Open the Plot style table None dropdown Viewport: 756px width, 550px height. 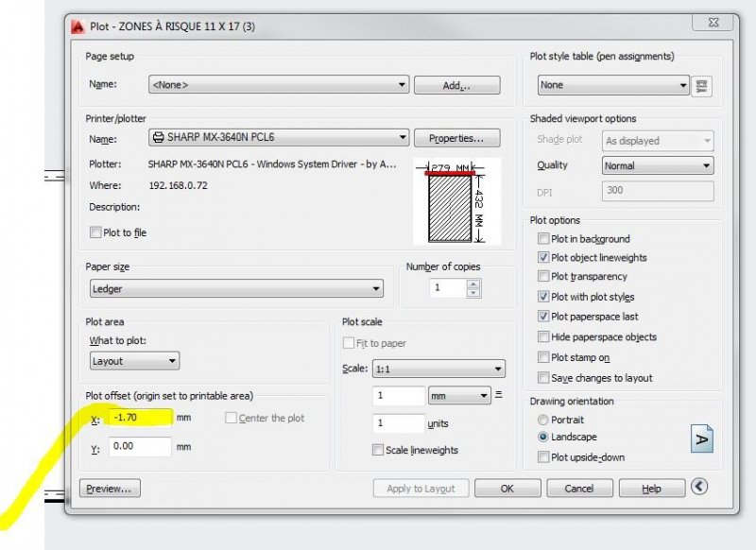[x=613, y=85]
